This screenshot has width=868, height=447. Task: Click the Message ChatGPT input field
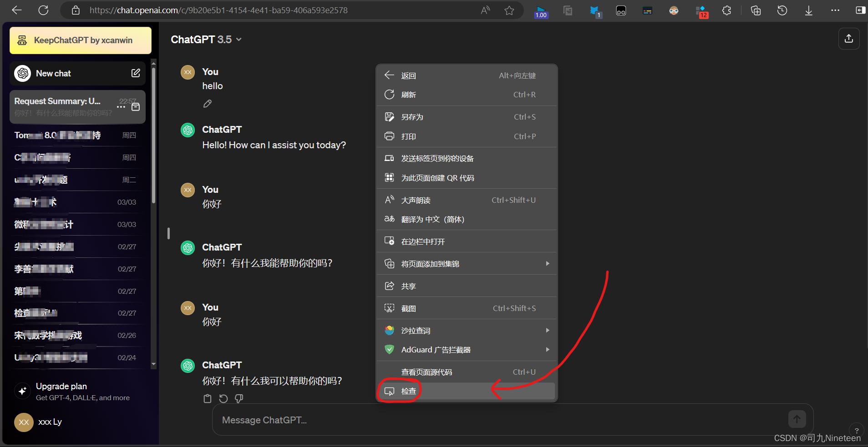coord(410,419)
